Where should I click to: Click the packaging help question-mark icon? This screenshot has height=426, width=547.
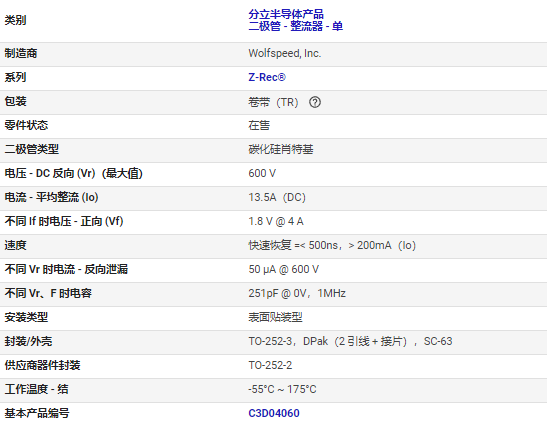click(x=315, y=102)
